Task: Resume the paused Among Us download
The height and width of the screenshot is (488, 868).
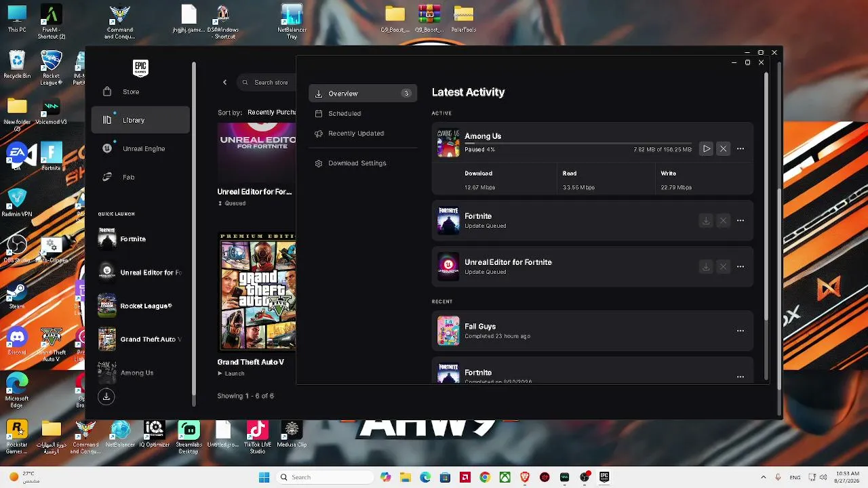Action: point(706,148)
